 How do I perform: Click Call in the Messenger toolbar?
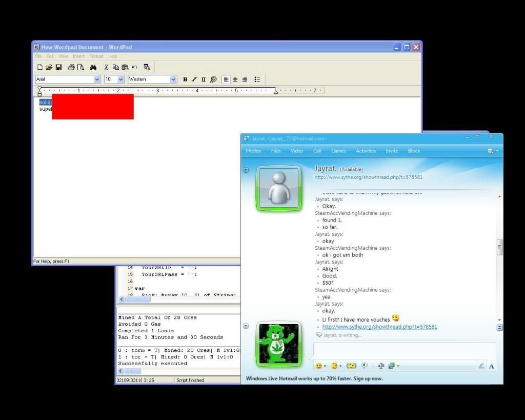point(317,151)
